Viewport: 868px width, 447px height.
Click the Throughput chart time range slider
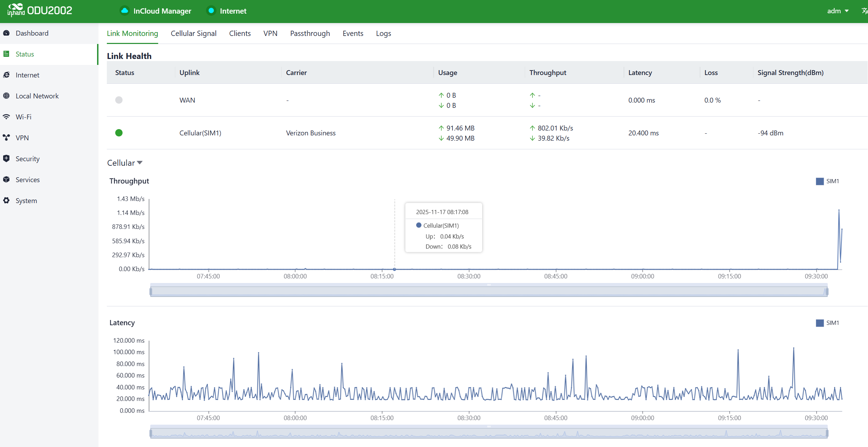coord(489,291)
